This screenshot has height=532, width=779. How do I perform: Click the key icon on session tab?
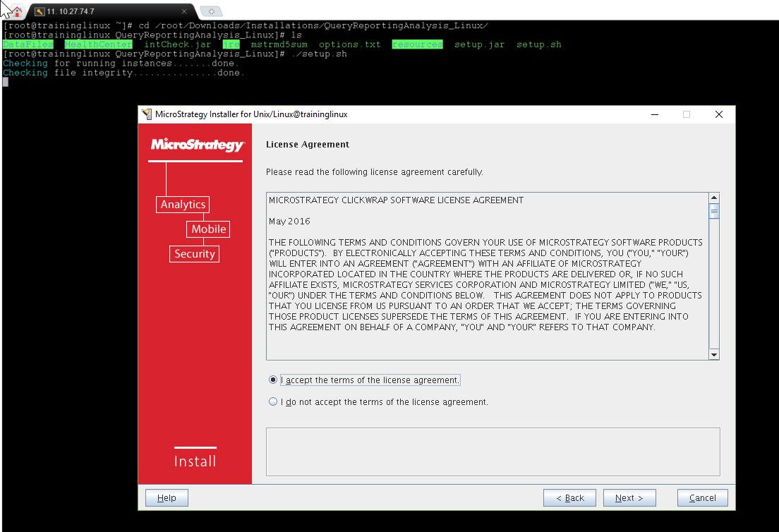(40, 12)
